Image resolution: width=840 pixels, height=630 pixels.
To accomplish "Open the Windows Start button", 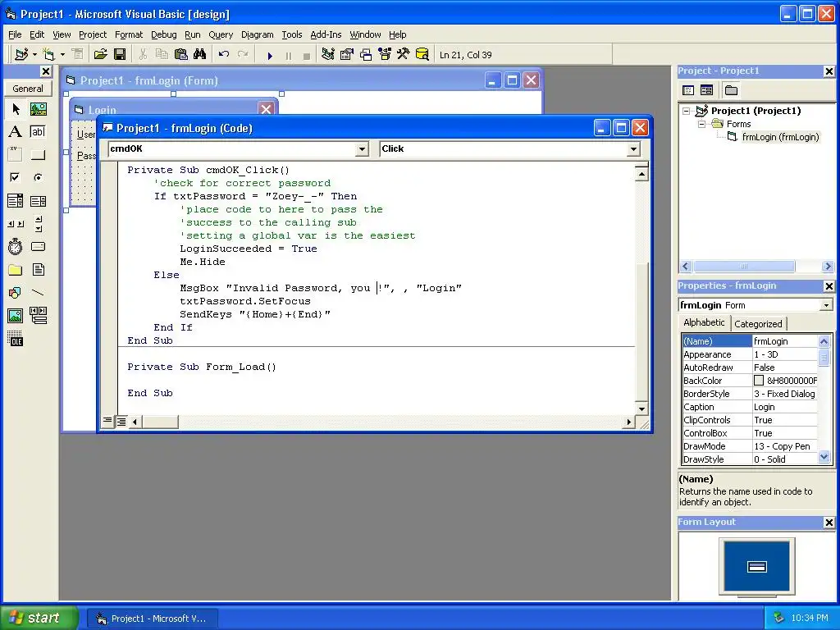I will click(x=39, y=618).
